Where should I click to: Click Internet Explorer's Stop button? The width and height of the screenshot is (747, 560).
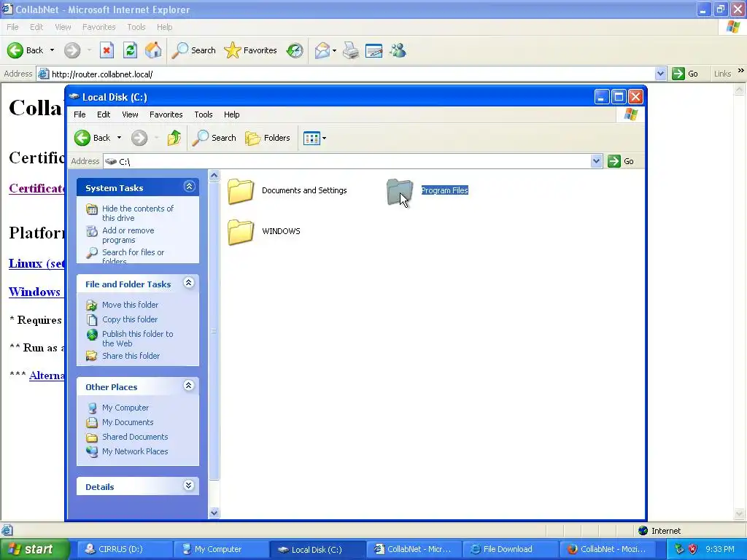(x=107, y=50)
